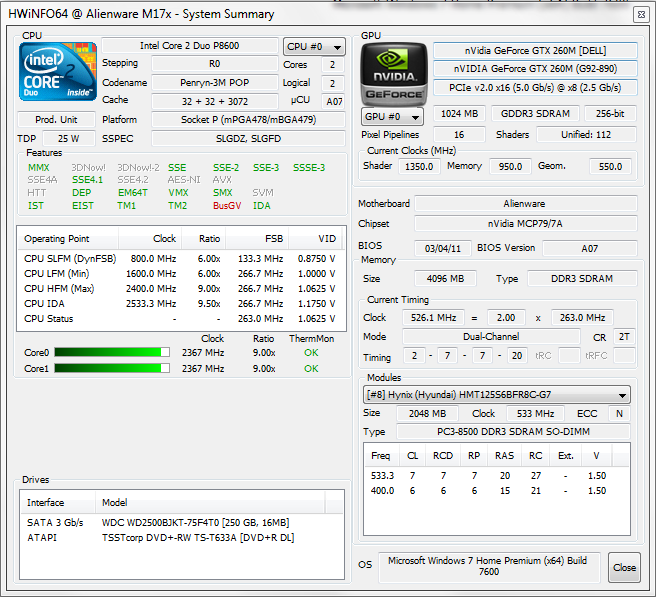Click the GPU Memory clock 950.0 field
656x597 pixels.
coord(510,167)
